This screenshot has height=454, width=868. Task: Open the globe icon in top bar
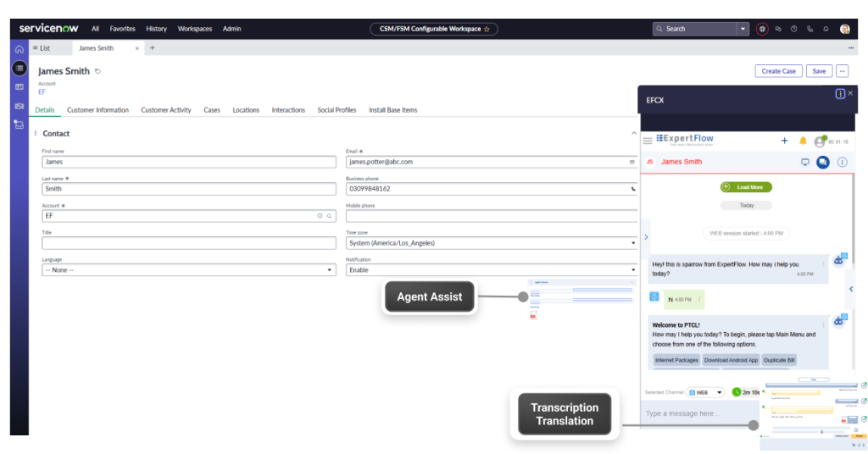tap(762, 29)
